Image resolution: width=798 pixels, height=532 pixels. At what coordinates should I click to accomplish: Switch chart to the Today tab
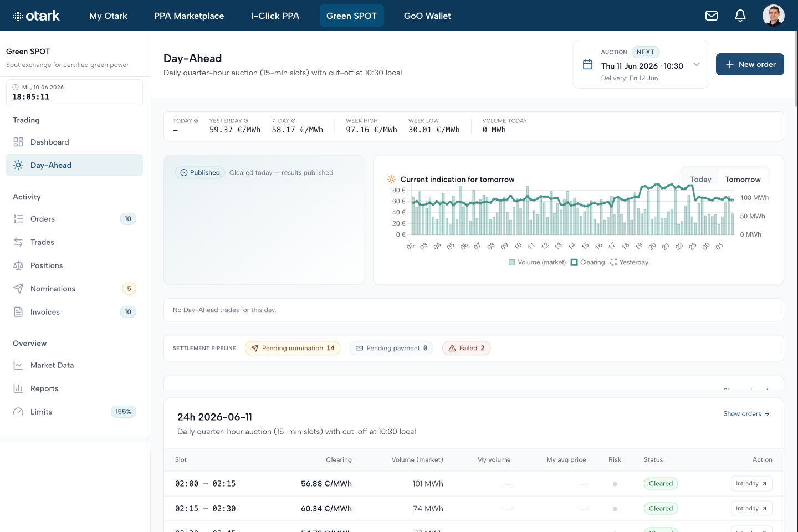[x=700, y=180]
